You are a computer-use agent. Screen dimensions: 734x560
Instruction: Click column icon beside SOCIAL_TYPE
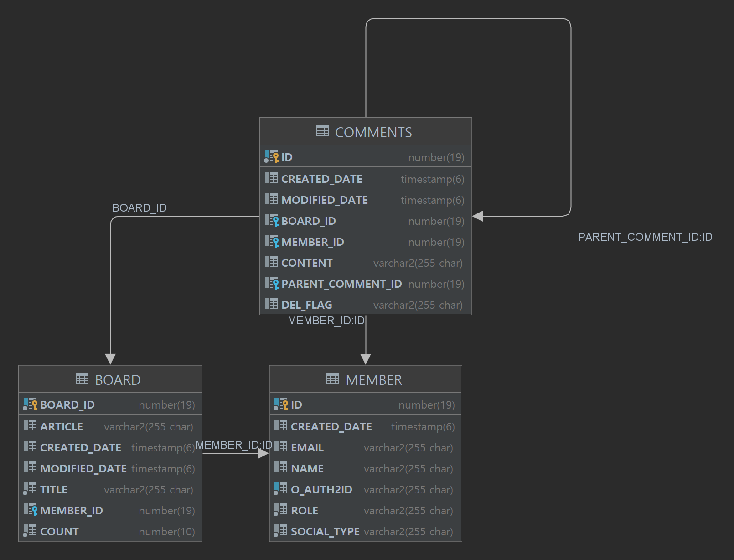point(281,531)
